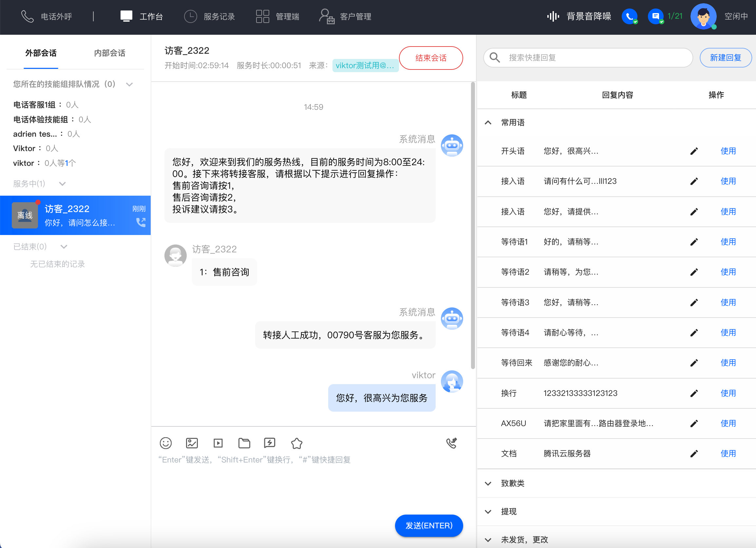756x548 pixels.
Task: Click the 结束会话 button
Action: point(431,58)
